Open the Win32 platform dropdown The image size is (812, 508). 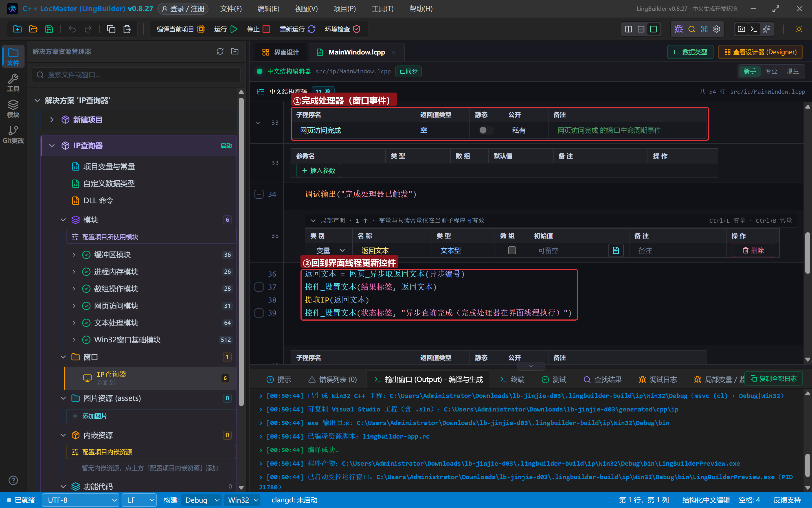coord(242,500)
